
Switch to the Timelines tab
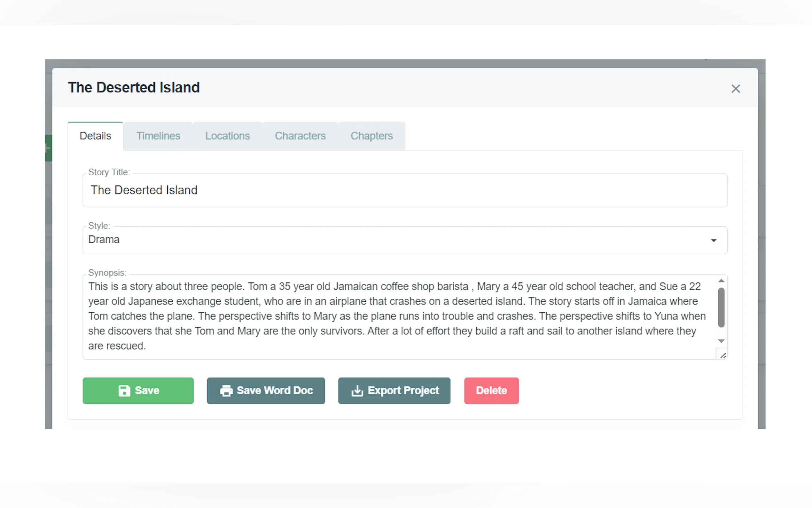click(158, 136)
